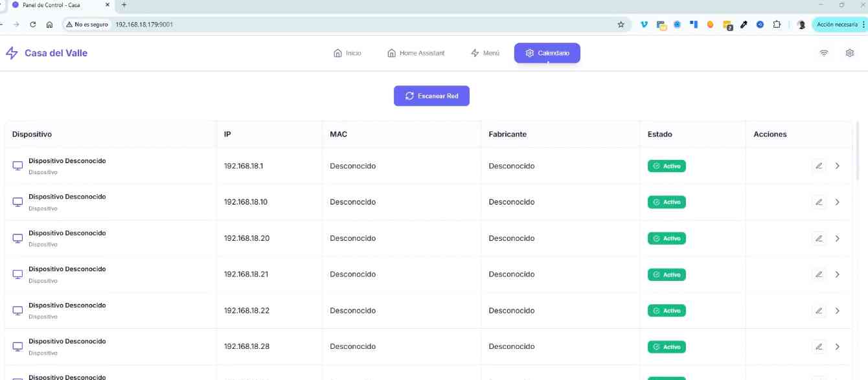Viewport: 868px width, 380px height.
Task: Switch to the Menú tab
Action: [x=485, y=53]
